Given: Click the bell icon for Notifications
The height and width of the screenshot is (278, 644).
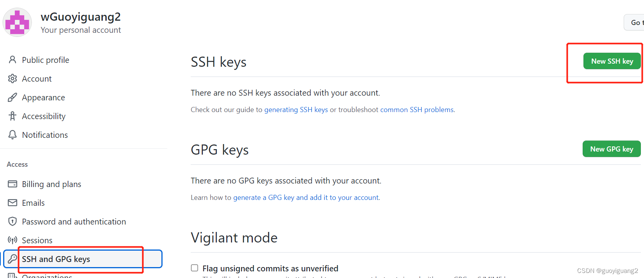Looking at the screenshot, I should (x=13, y=135).
